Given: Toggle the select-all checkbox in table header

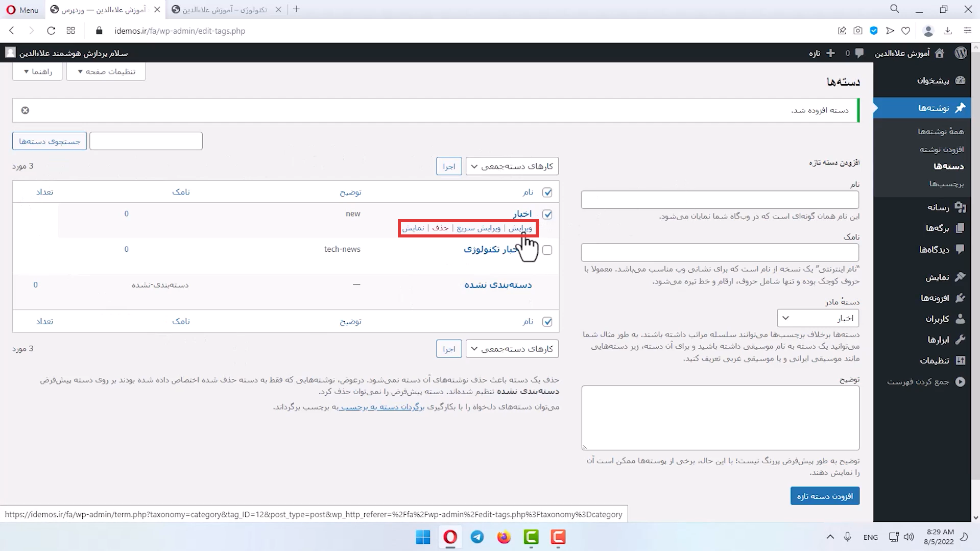Looking at the screenshot, I should pos(547,193).
